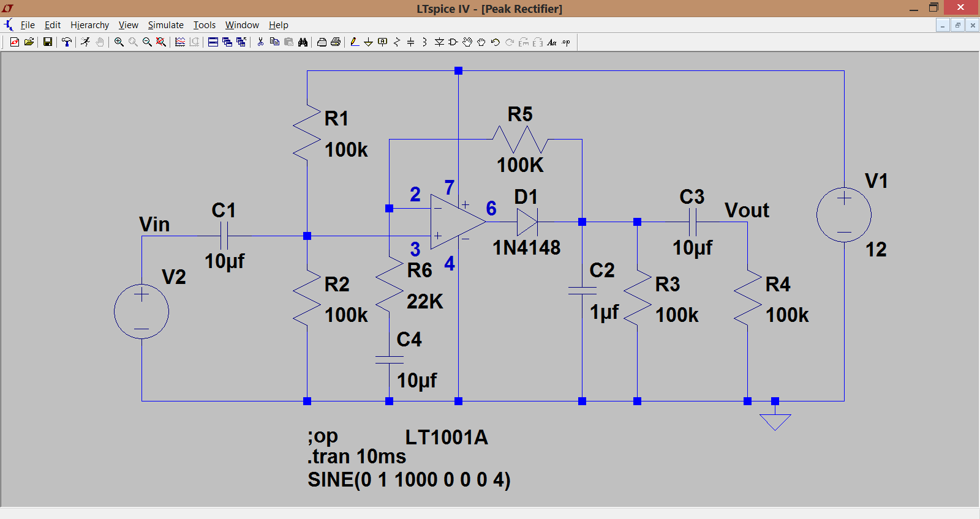The image size is (980, 519).
Task: Add a SPICE directive with .op icon
Action: (x=566, y=42)
